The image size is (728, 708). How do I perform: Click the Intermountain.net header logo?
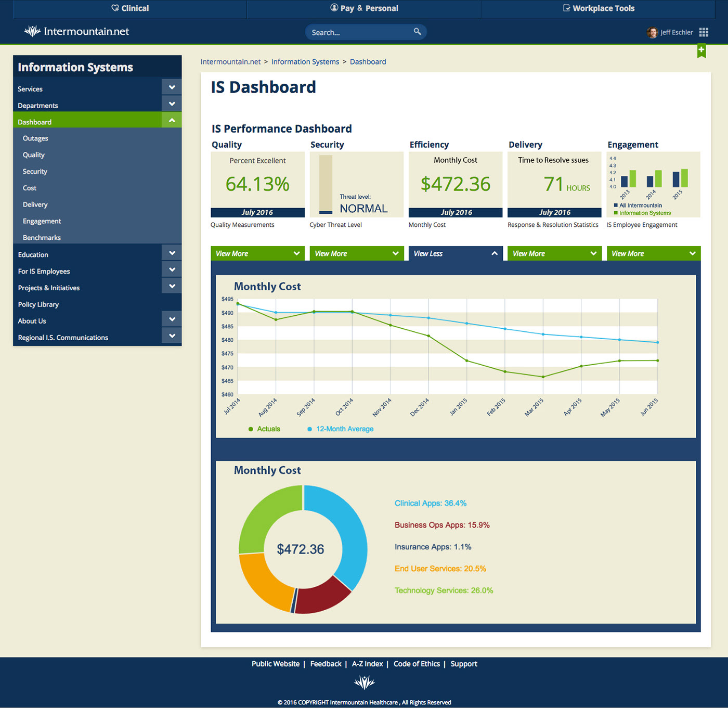77,32
